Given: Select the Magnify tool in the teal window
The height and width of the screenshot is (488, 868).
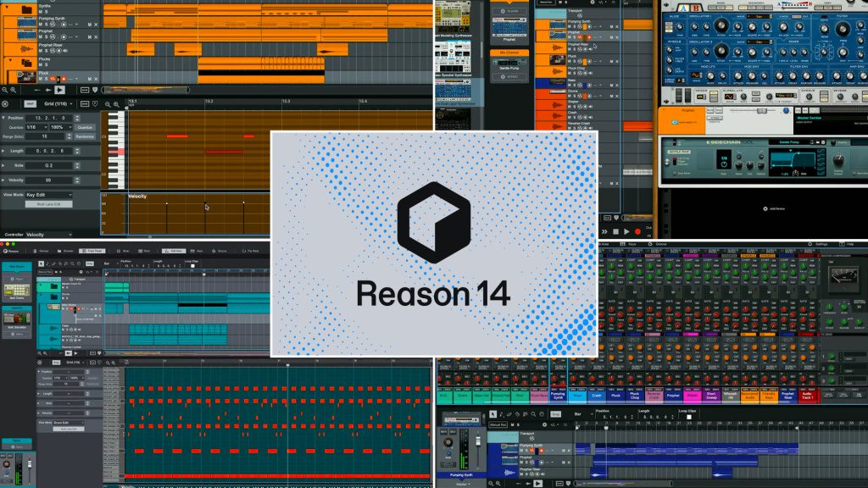Looking at the screenshot, I should [x=73, y=264].
